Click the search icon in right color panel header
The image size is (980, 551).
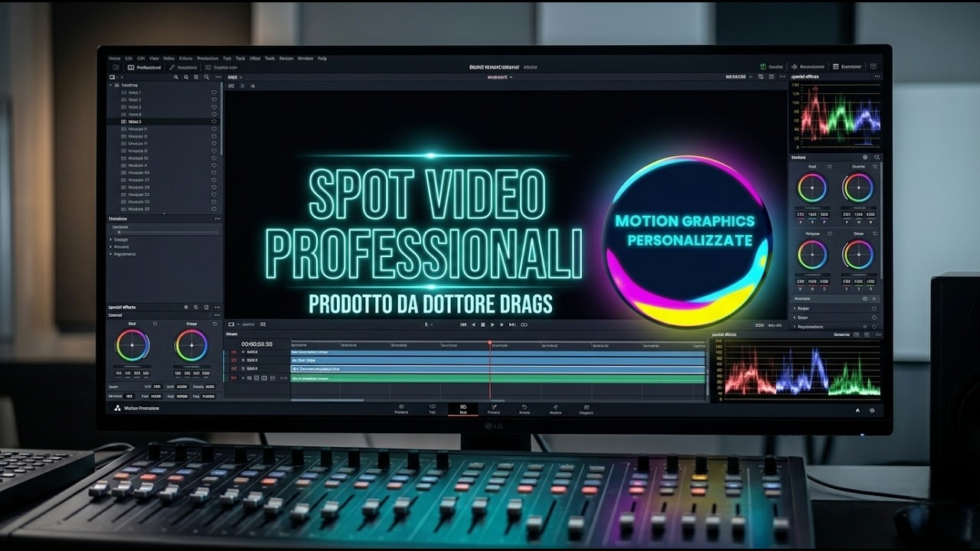[x=877, y=157]
